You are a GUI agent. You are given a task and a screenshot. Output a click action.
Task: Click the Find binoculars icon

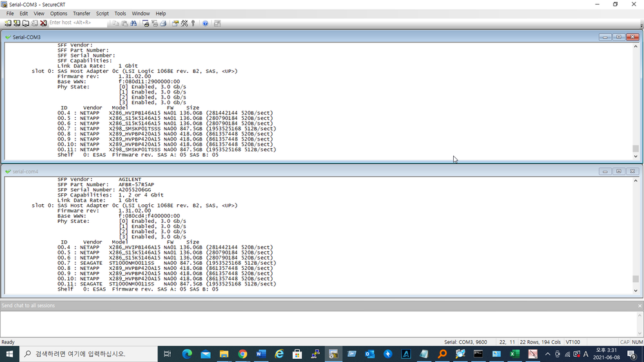(133, 23)
